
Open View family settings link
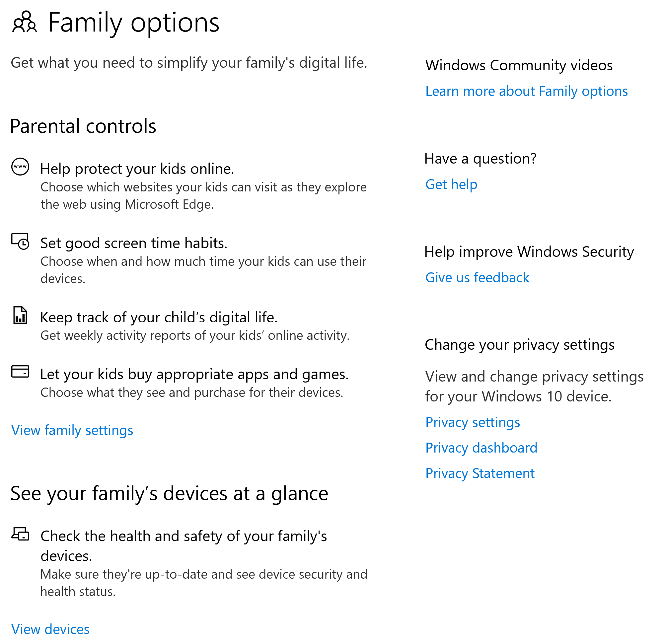(x=72, y=430)
